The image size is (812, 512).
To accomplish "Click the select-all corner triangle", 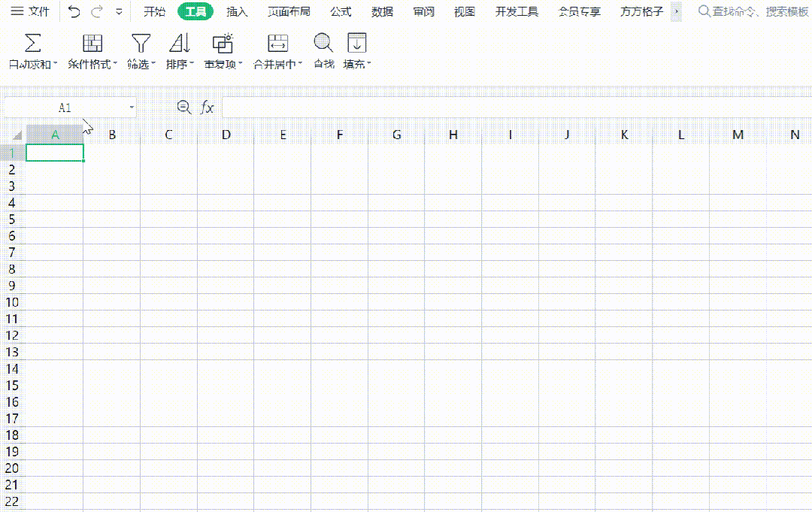I will tap(16, 135).
